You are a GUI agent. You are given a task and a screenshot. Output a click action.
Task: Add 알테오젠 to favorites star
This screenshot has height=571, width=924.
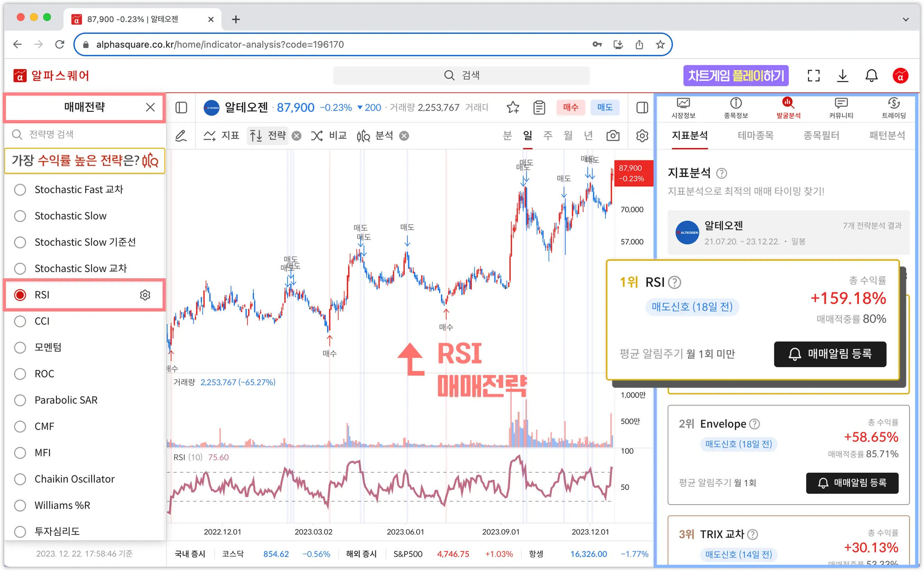click(x=513, y=107)
